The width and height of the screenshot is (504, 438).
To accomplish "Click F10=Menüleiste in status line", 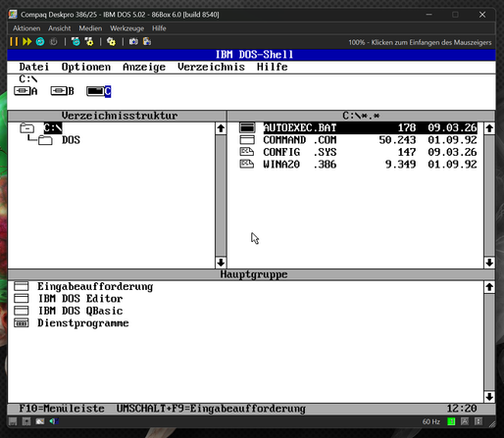I will 62,409.
